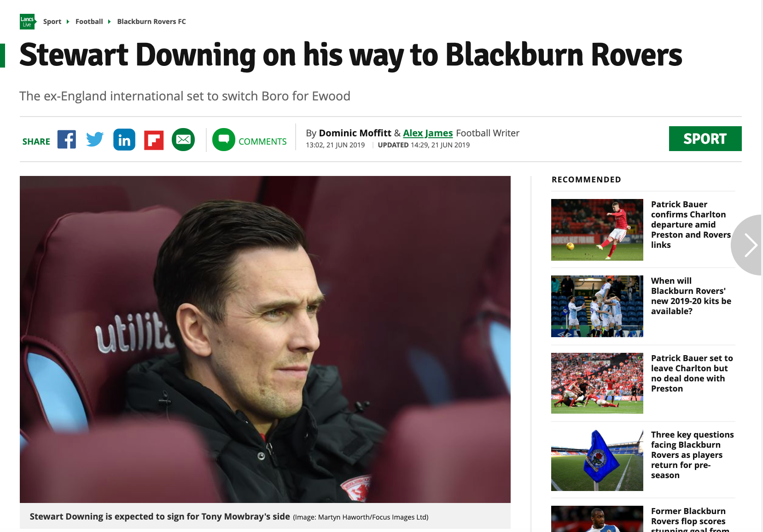Screen dimensions: 763x532
Task: Open the Sport breadcrumb
Action: pos(52,22)
